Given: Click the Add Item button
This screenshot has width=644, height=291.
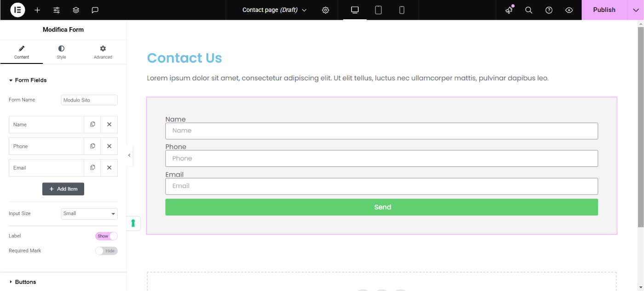Looking at the screenshot, I should (63, 189).
